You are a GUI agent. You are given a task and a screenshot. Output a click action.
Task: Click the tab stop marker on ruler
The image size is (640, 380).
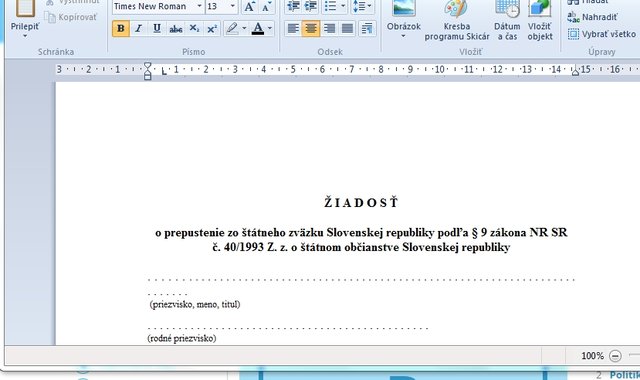pyautogui.click(x=164, y=72)
